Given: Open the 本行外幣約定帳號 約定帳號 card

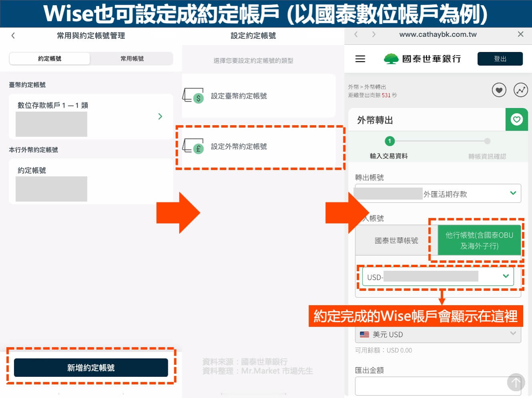Looking at the screenshot, I should 91,181.
